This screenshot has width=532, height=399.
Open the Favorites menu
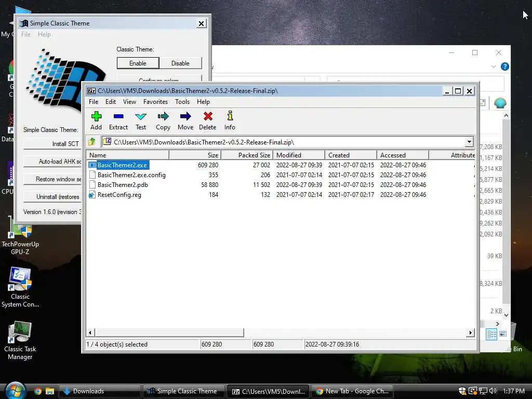point(155,102)
